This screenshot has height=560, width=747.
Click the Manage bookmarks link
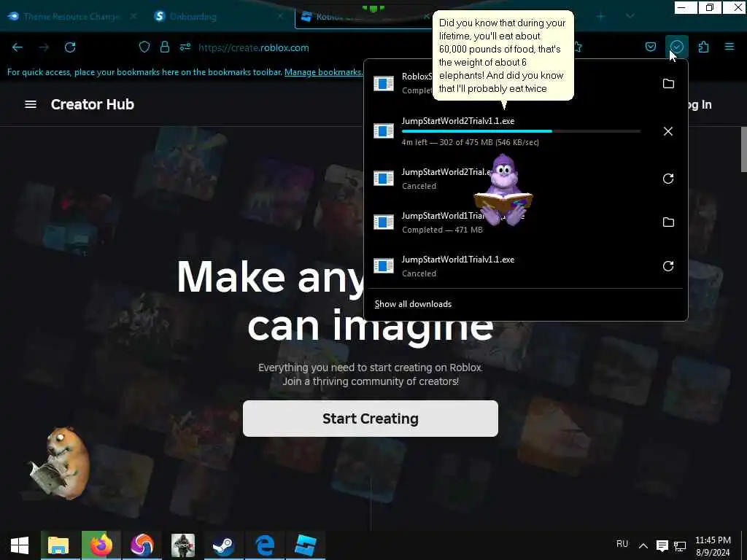coord(323,72)
